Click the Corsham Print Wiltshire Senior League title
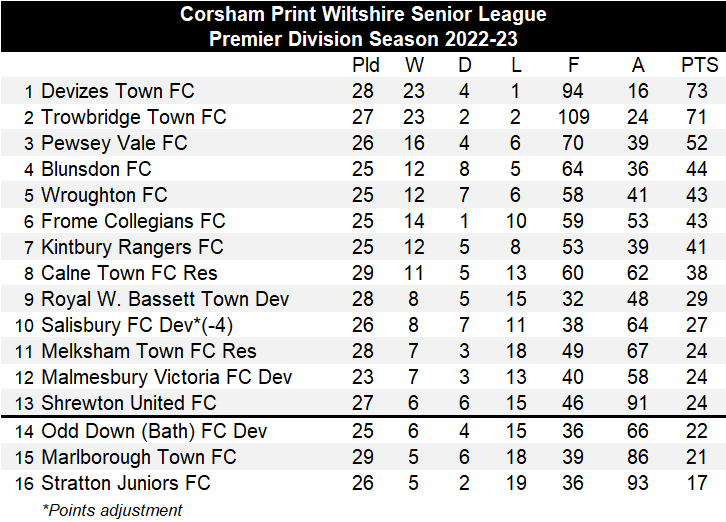Screen dimensions: 726x522 point(363,15)
